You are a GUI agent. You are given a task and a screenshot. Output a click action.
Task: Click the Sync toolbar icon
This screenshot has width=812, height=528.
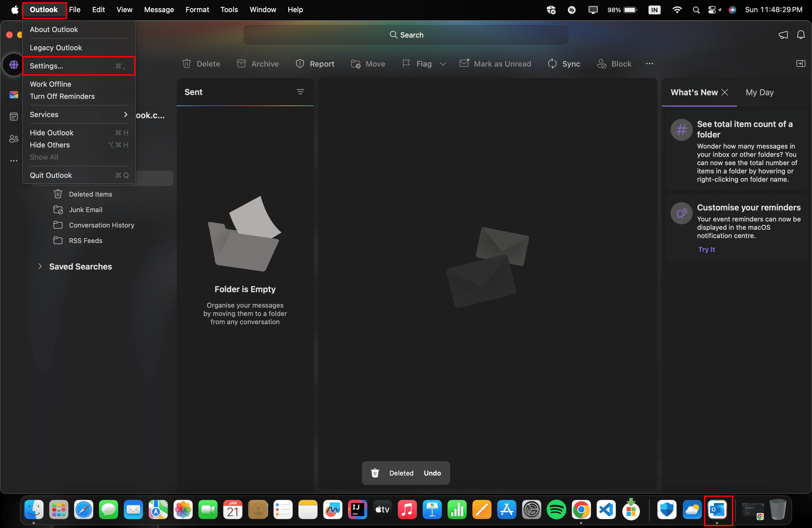pos(552,64)
